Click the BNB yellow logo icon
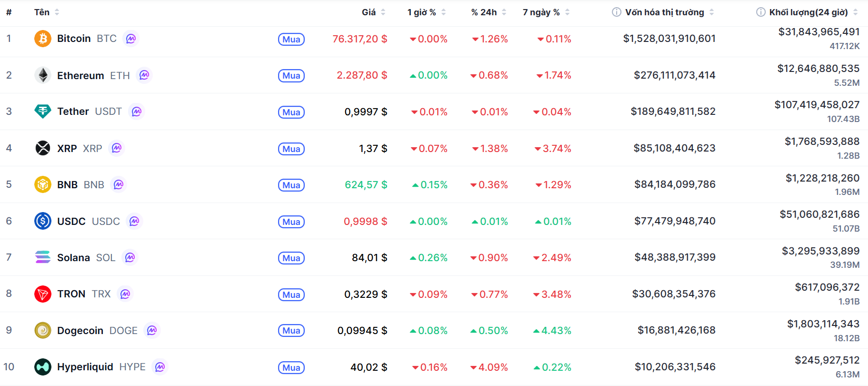Image resolution: width=868 pixels, height=386 pixels. tap(43, 184)
